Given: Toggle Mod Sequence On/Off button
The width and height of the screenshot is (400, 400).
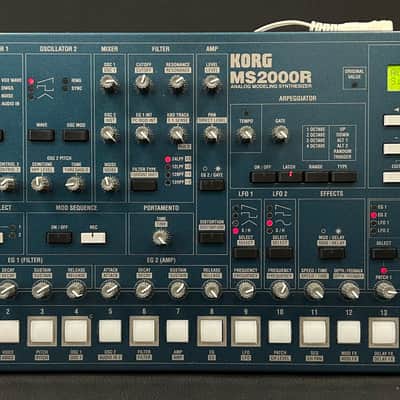Looking at the screenshot, I should 59,238.
